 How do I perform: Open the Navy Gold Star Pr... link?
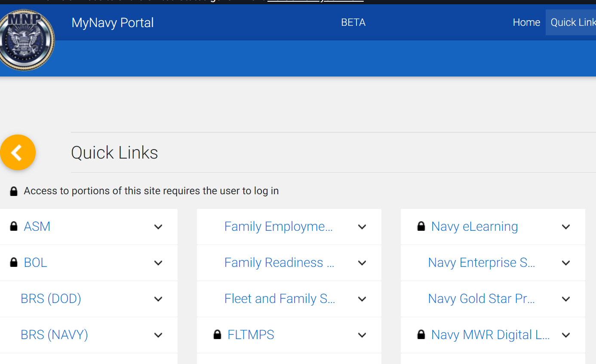point(482,299)
